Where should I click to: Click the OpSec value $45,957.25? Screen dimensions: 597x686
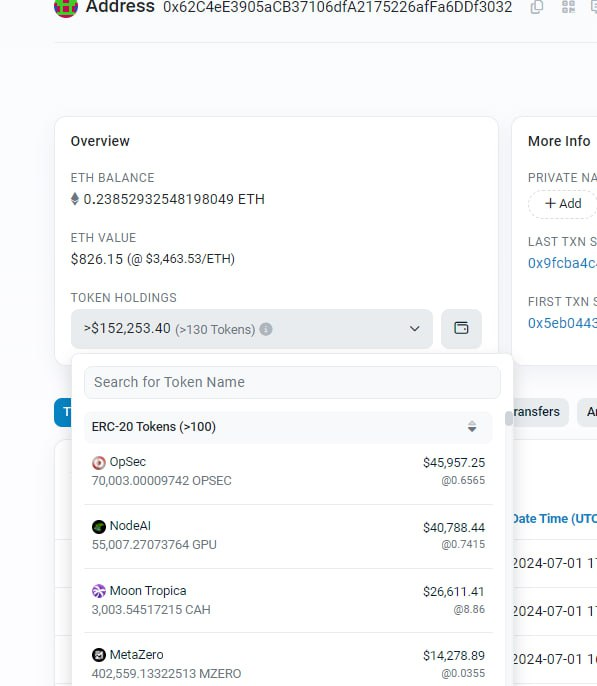tap(454, 463)
